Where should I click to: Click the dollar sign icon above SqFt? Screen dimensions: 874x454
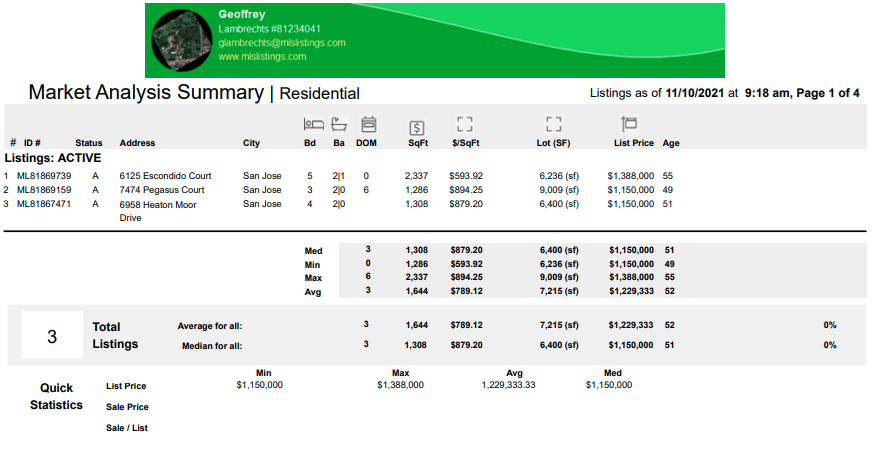[x=416, y=128]
